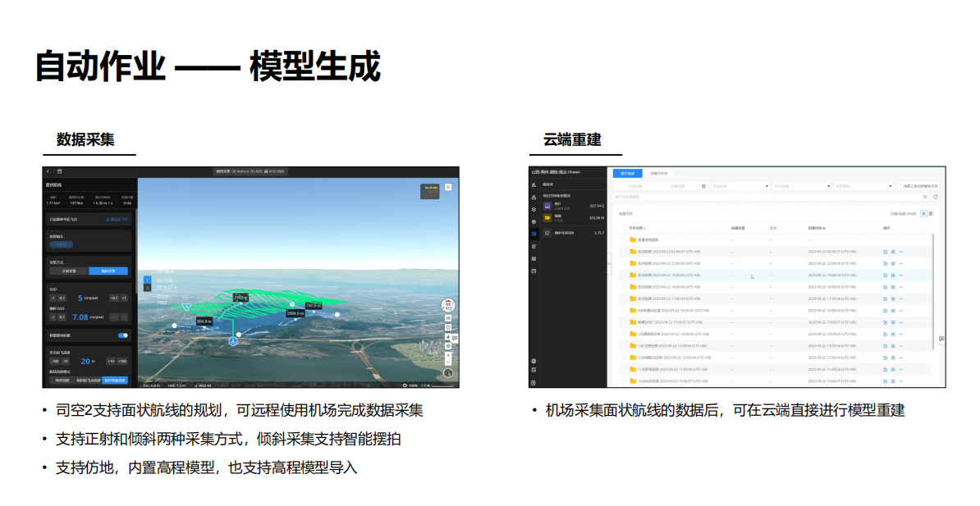Click the blue button above the date filter

click(628, 173)
